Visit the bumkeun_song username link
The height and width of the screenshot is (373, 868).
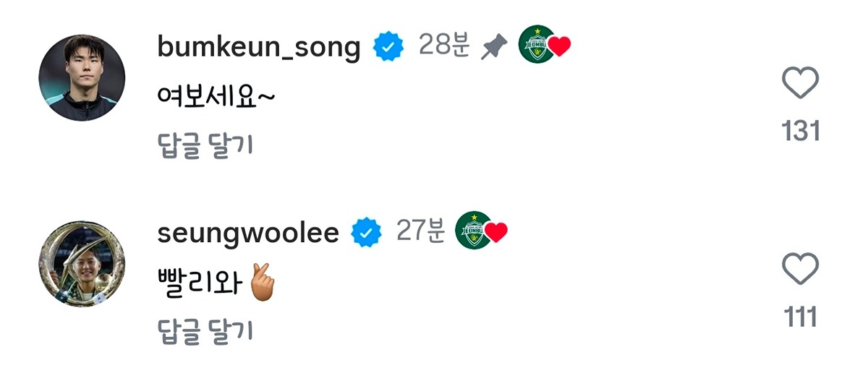pyautogui.click(x=259, y=48)
